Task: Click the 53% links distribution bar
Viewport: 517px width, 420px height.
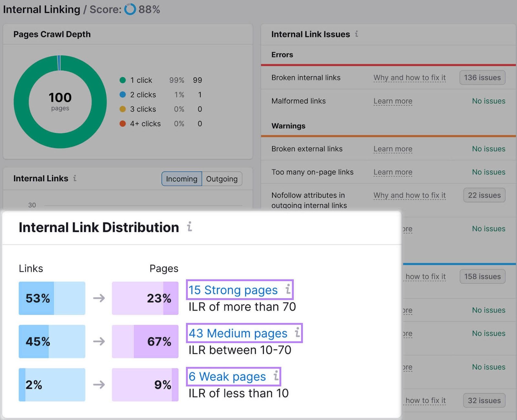Action: [x=52, y=298]
